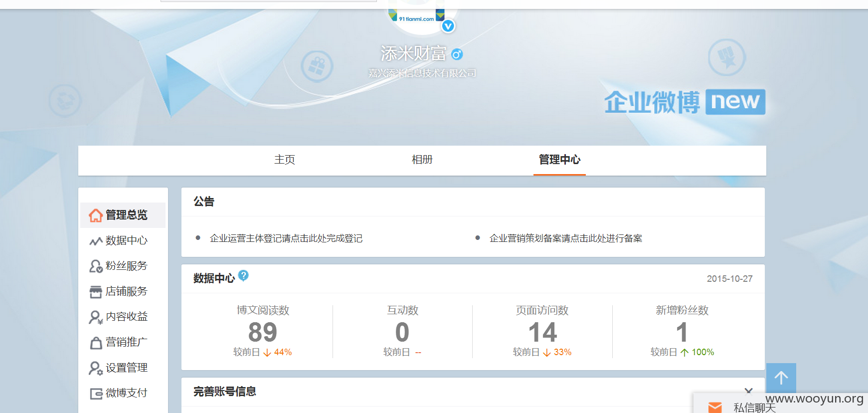Click the back-to-top arrow button
Screen dimensions: 868x413
click(781, 378)
